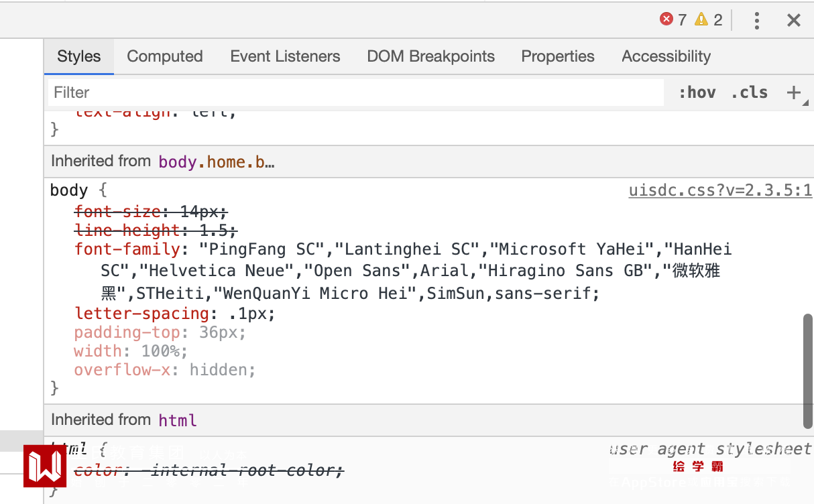
Task: Click into the Filter styles input field
Action: pos(355,92)
